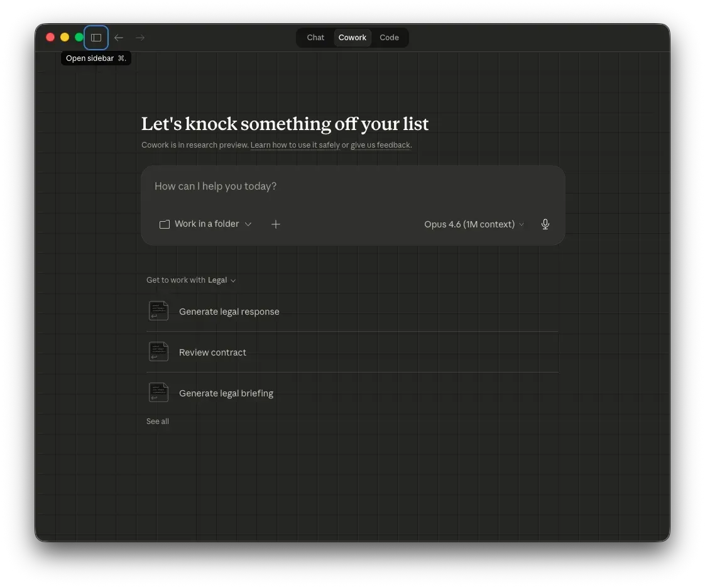Minimize the window with the yellow button
This screenshot has height=588, width=705.
(65, 37)
